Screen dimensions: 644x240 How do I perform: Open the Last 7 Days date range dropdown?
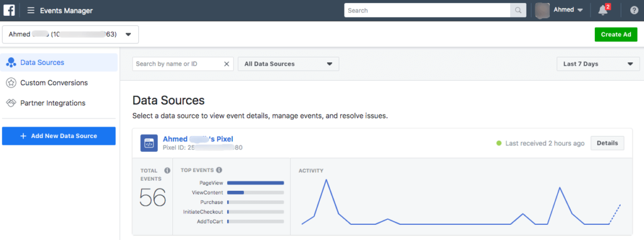point(598,64)
